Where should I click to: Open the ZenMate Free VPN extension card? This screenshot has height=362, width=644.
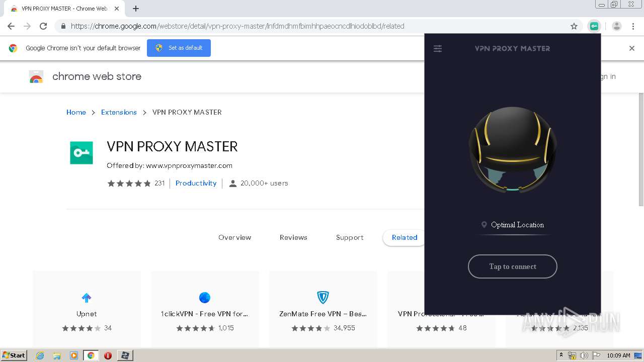(323, 308)
